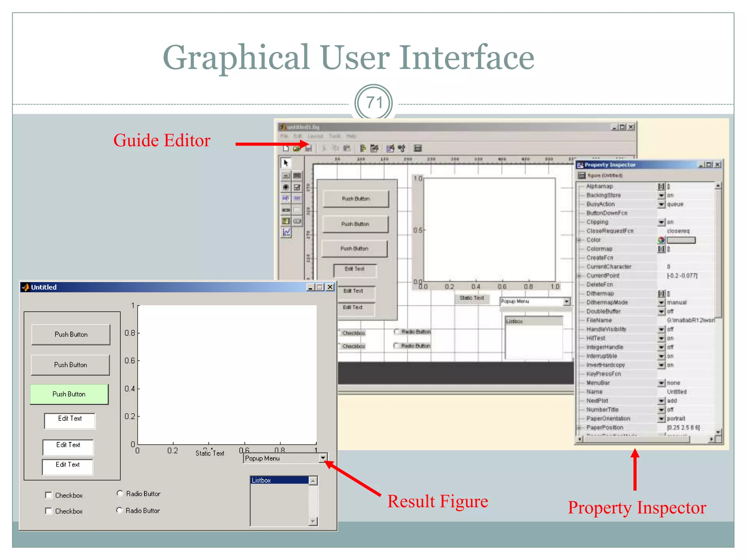
Task: Select the Slider tool in the palette
Action: tap(286, 210)
